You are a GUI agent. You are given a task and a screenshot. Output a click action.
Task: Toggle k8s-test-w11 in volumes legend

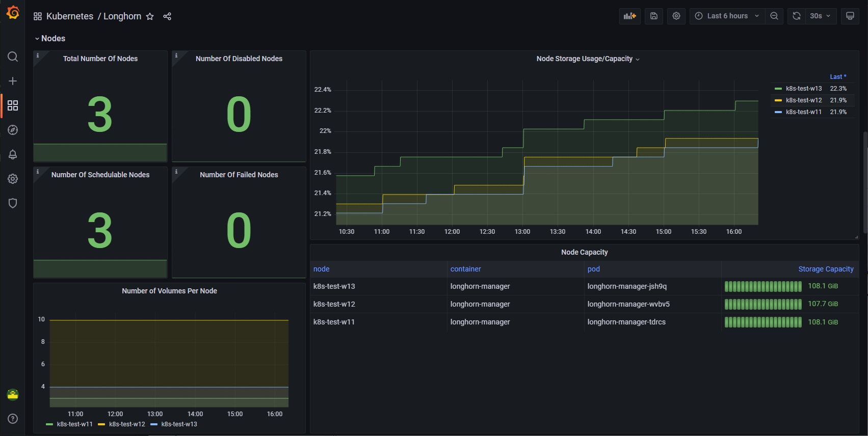click(x=74, y=424)
